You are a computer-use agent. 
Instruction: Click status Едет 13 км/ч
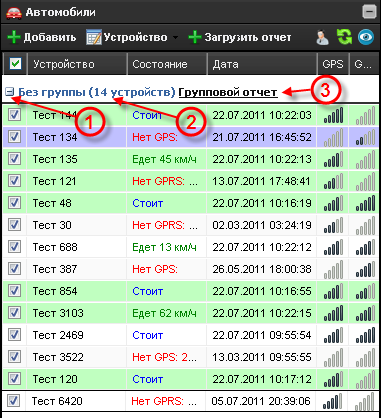tap(164, 247)
